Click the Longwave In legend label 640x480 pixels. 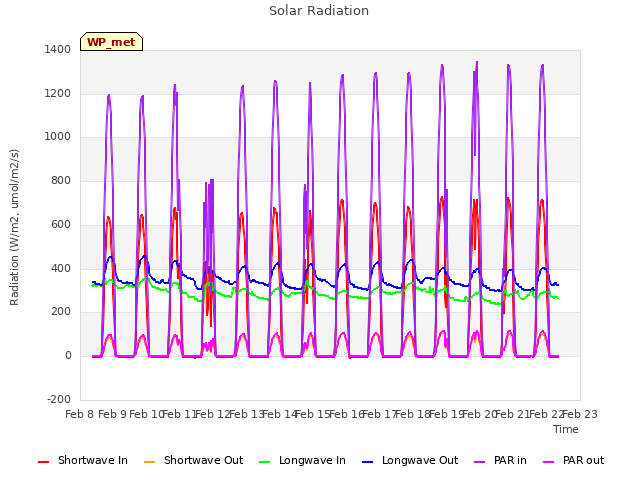312,460
